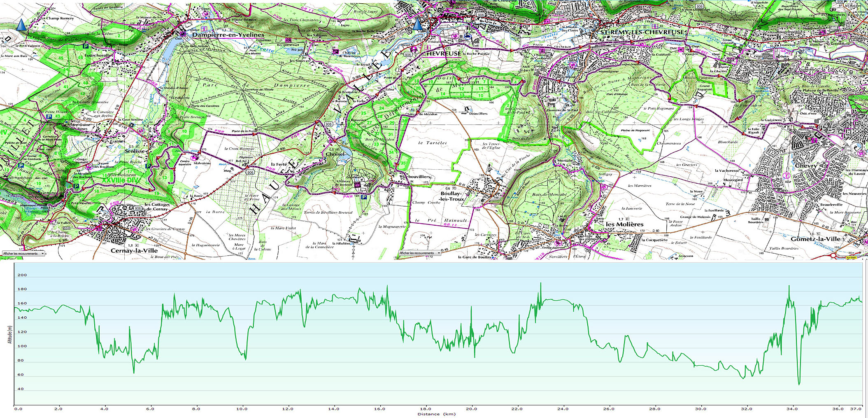Click parking icon beside les Maréchaux
This screenshot has height=418, width=868.
[21, 166]
